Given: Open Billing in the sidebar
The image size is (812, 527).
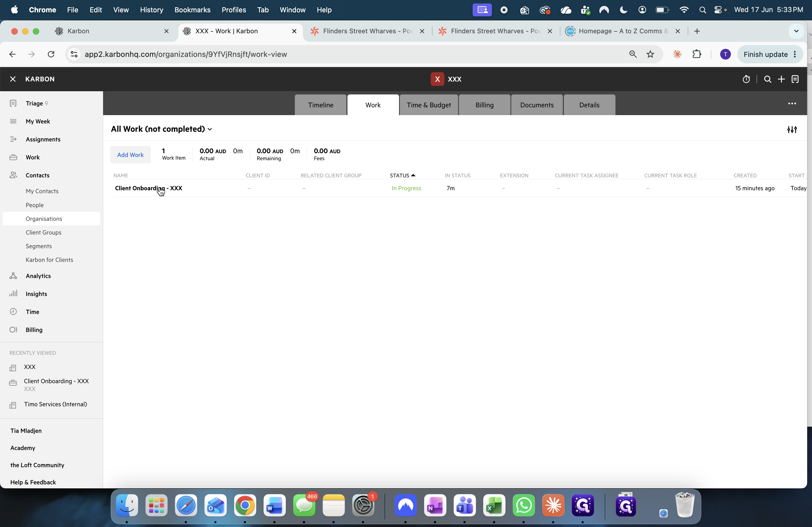Looking at the screenshot, I should [x=34, y=330].
